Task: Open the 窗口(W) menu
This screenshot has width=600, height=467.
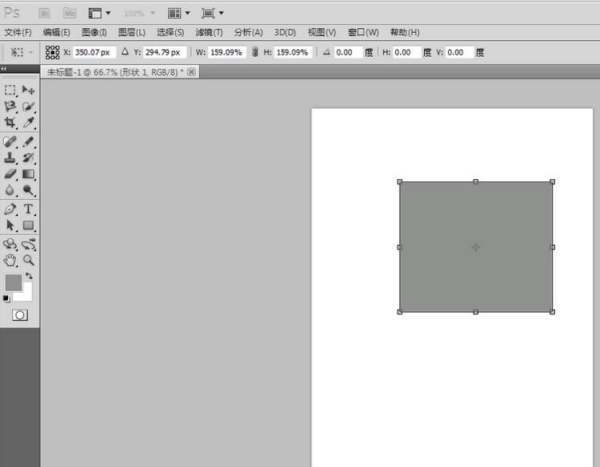Action: [362, 32]
